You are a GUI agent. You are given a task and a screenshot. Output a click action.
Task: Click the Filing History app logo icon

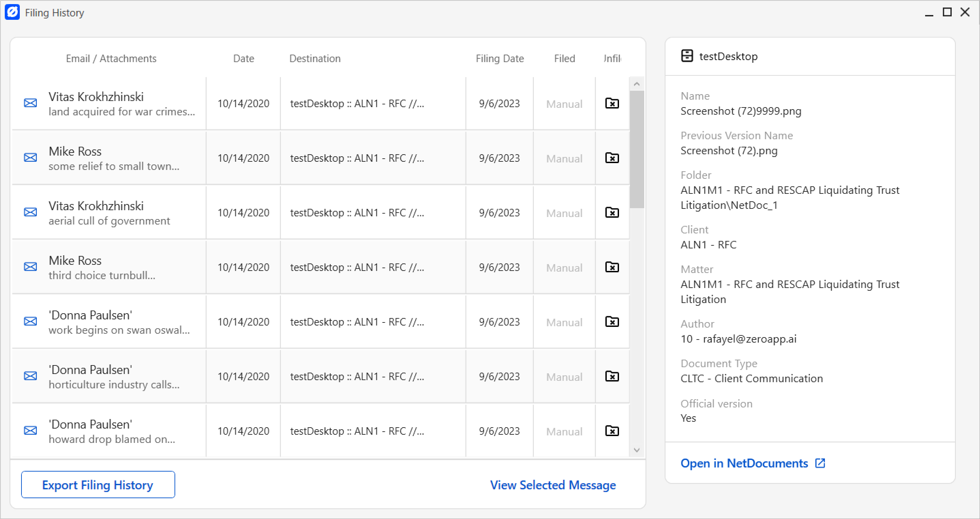[12, 12]
